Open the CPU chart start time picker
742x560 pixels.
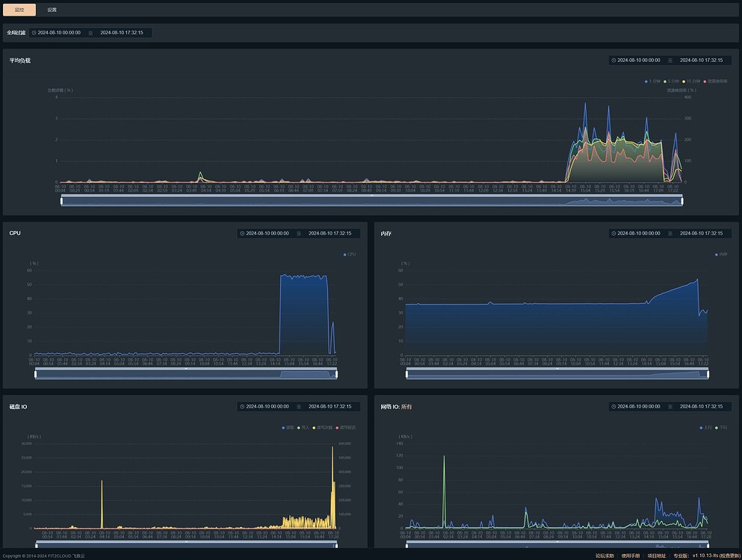pos(268,233)
